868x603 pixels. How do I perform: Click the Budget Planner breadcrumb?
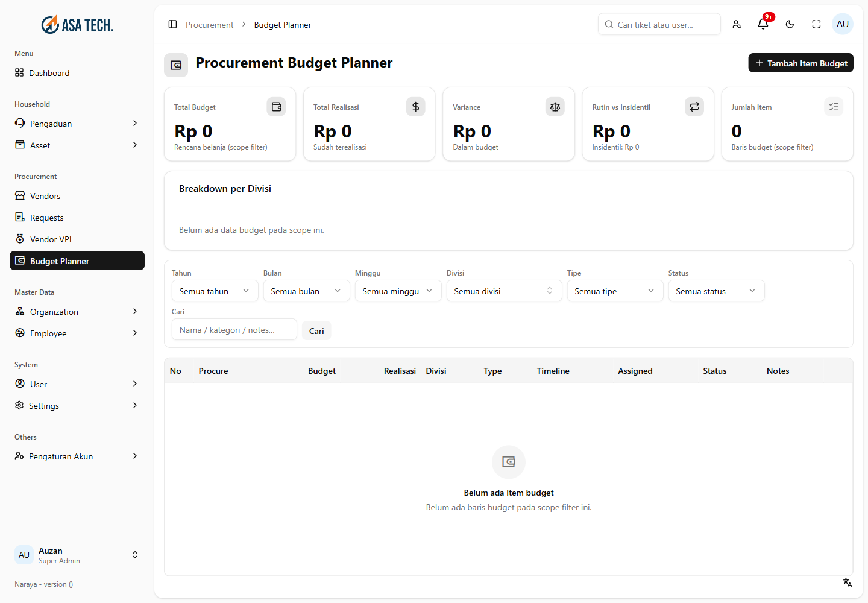(x=283, y=25)
